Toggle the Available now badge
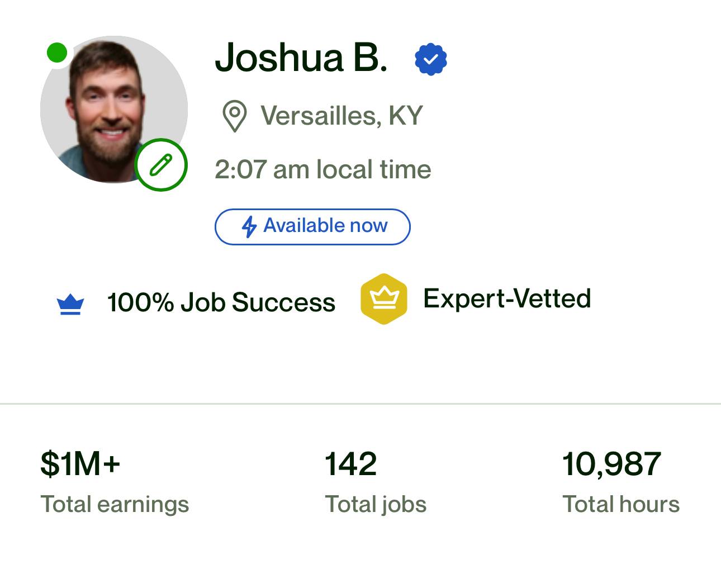The width and height of the screenshot is (721, 588). pyautogui.click(x=312, y=226)
